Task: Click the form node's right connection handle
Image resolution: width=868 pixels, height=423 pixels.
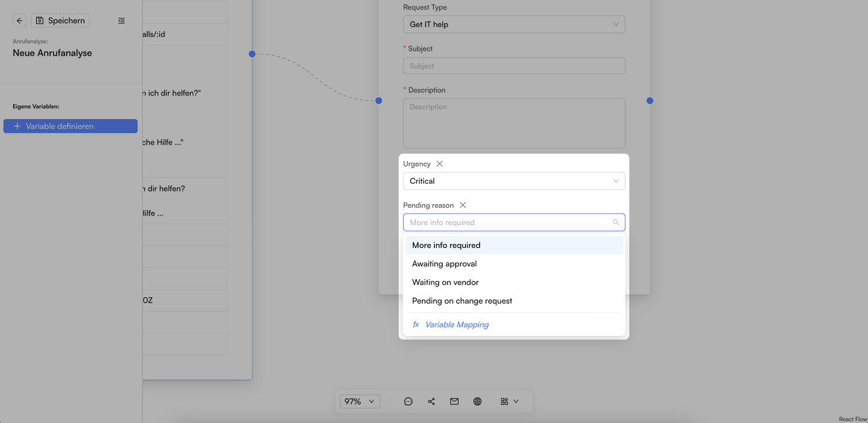Action: pos(650,101)
